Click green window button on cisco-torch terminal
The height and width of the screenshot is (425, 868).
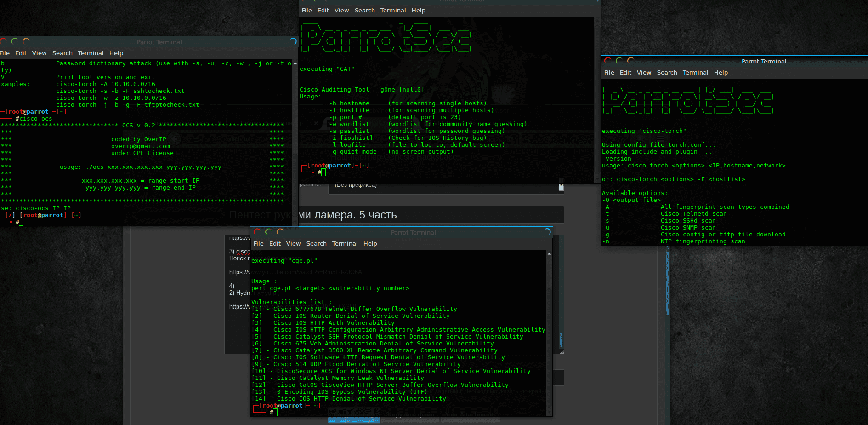[619, 61]
